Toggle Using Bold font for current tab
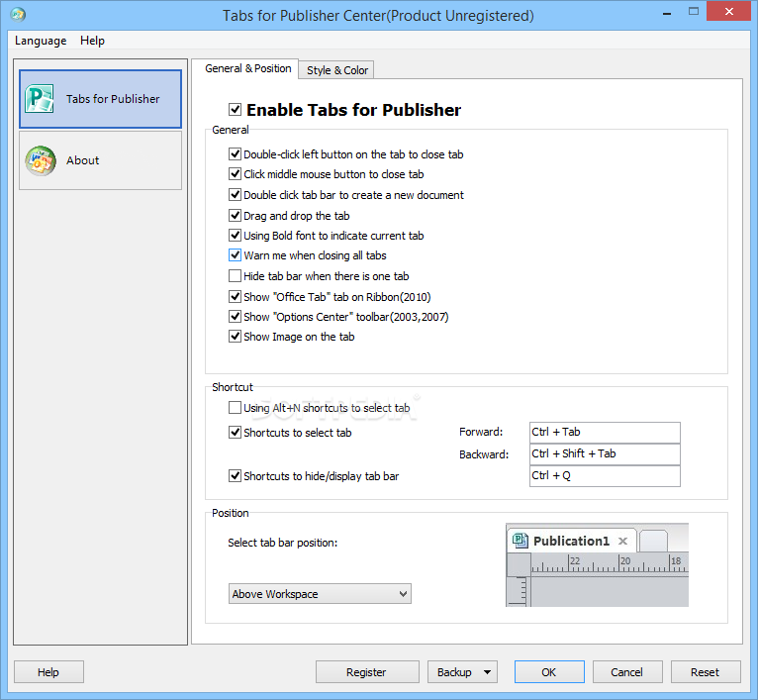This screenshot has width=758, height=700. pos(235,236)
